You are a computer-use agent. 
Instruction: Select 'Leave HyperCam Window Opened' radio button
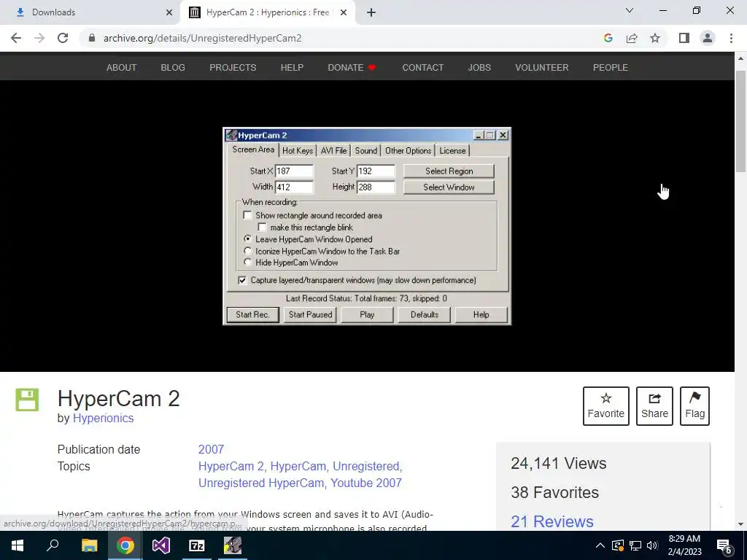coord(247,238)
